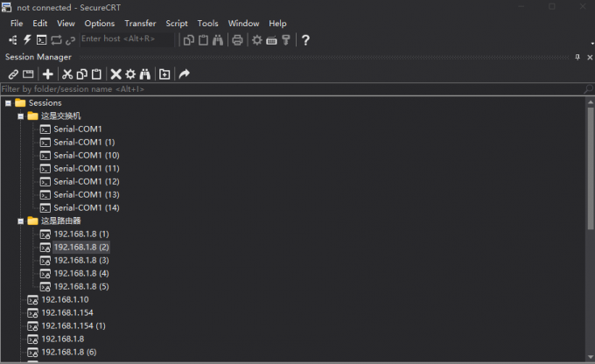This screenshot has height=364, width=595.
Task: Click the Session Manager toolbar icon
Action: point(12,40)
